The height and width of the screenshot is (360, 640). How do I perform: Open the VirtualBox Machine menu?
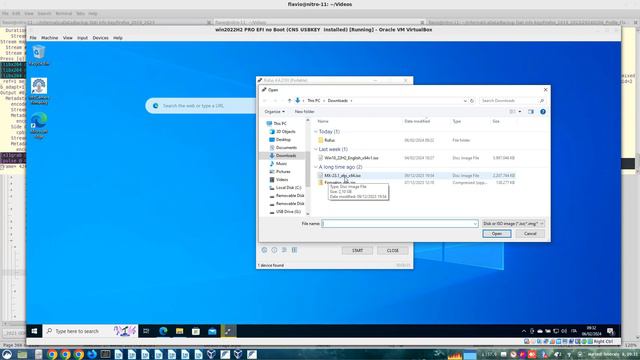[49, 38]
